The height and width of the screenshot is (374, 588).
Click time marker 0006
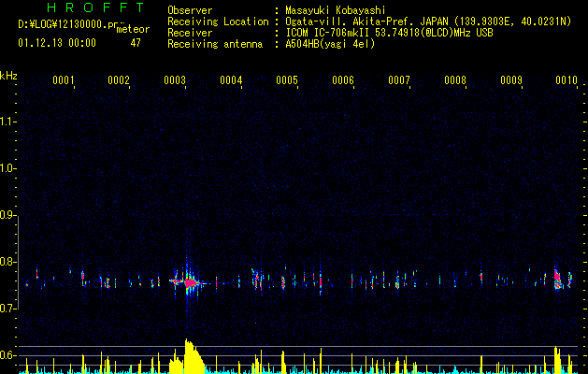[343, 80]
